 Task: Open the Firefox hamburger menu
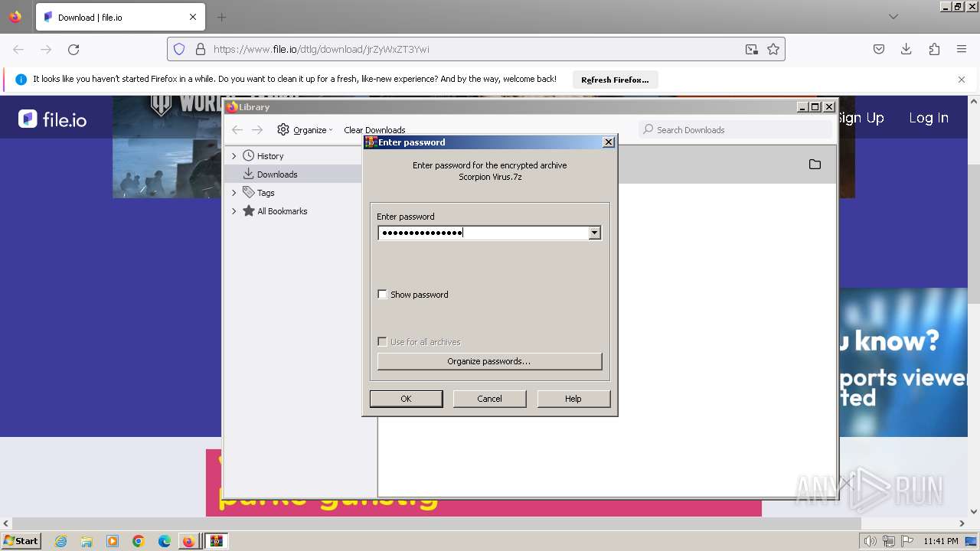pyautogui.click(x=962, y=49)
